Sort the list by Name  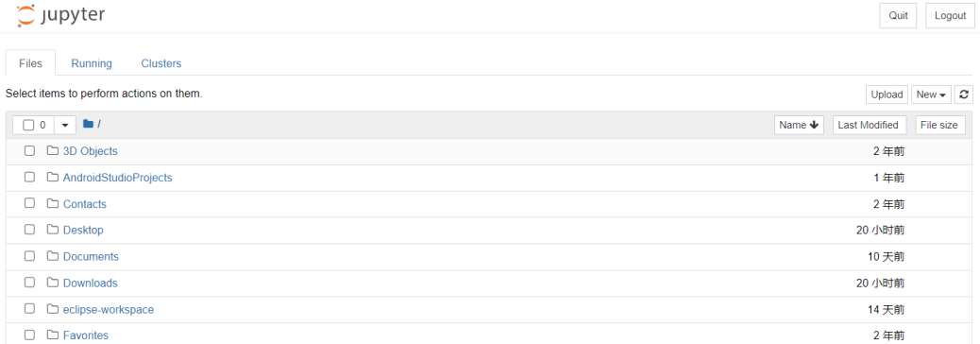pyautogui.click(x=799, y=125)
